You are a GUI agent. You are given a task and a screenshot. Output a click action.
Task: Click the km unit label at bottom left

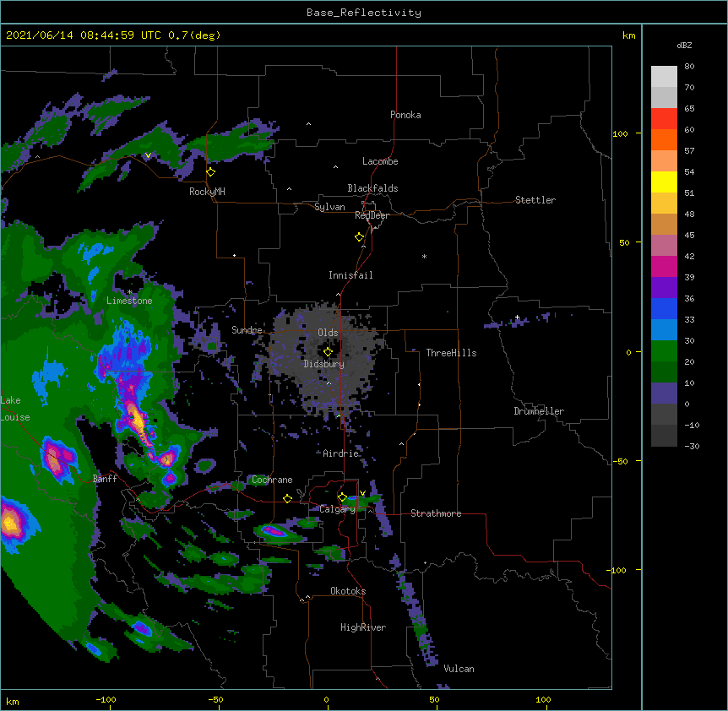[x=13, y=702]
